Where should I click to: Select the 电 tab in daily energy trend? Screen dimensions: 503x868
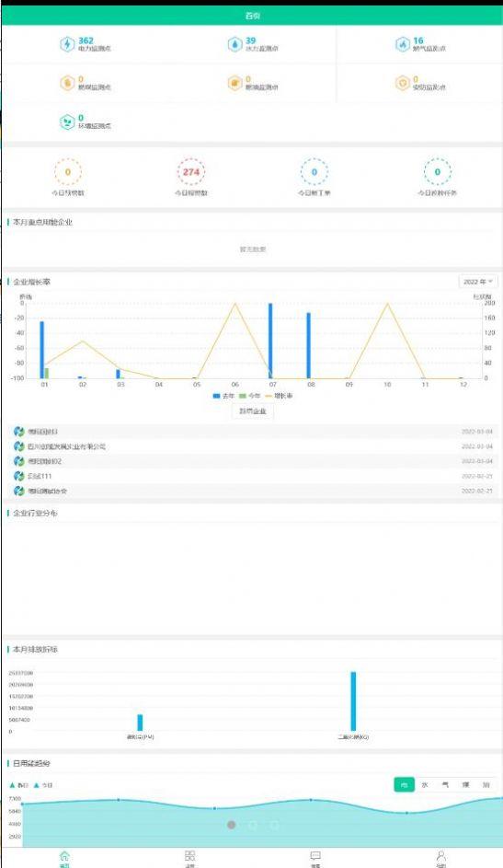[404, 784]
